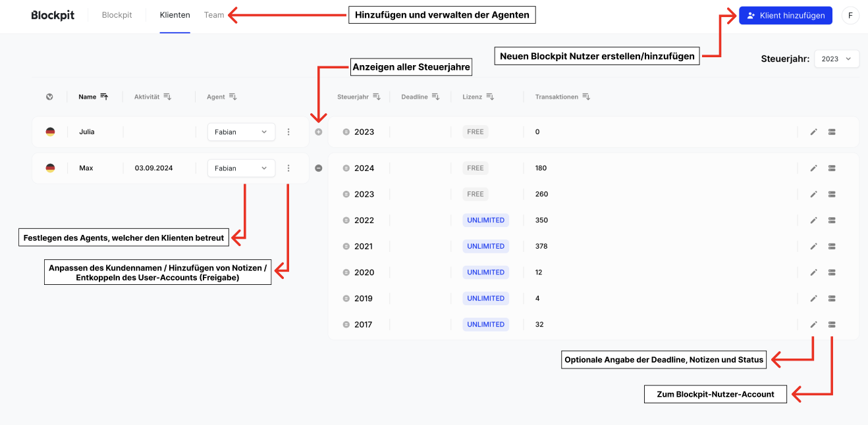The height and width of the screenshot is (425, 868).
Task: Sort clients by Name column icon
Action: point(104,97)
